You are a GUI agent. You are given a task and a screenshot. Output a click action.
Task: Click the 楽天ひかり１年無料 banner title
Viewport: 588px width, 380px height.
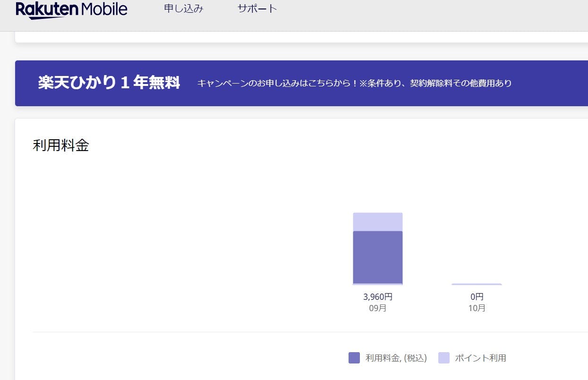pos(109,83)
